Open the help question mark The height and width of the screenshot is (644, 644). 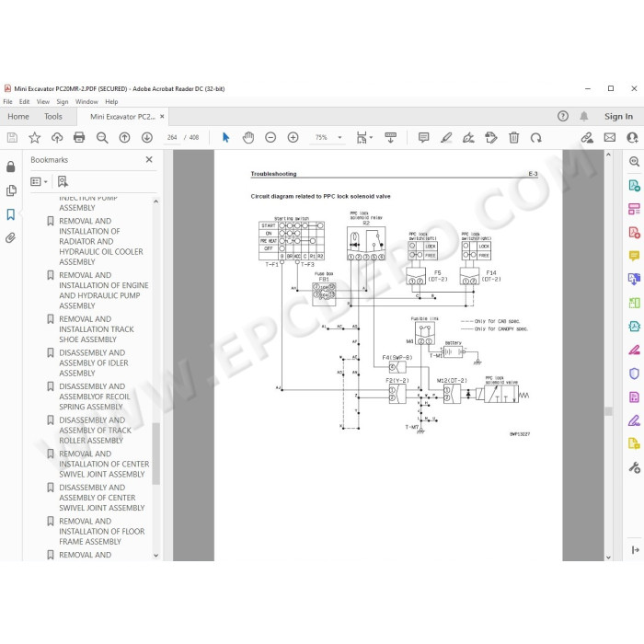[563, 116]
